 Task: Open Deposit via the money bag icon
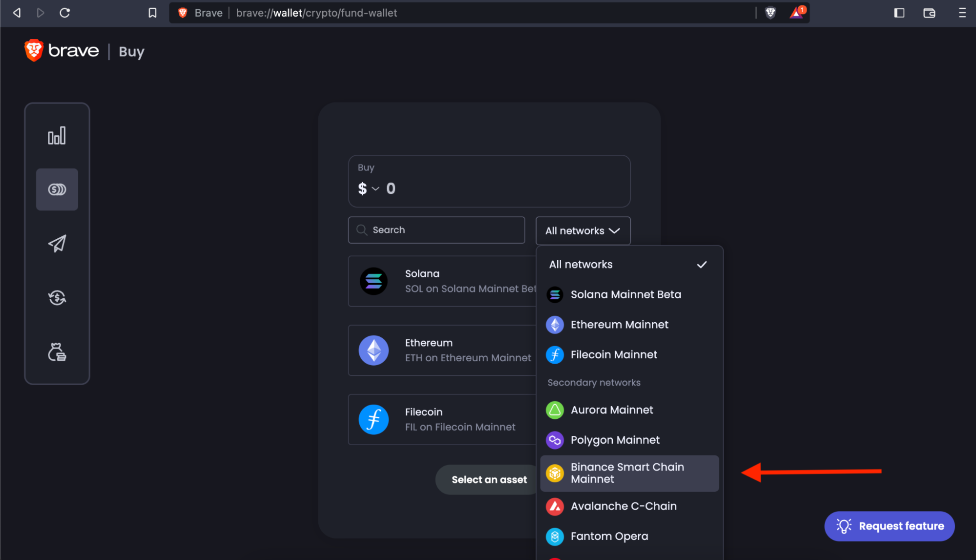click(57, 352)
